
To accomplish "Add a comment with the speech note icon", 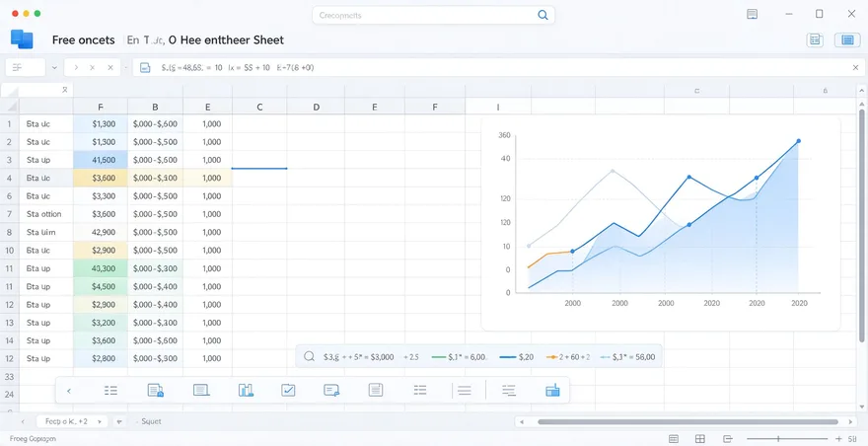I will pos(331,391).
